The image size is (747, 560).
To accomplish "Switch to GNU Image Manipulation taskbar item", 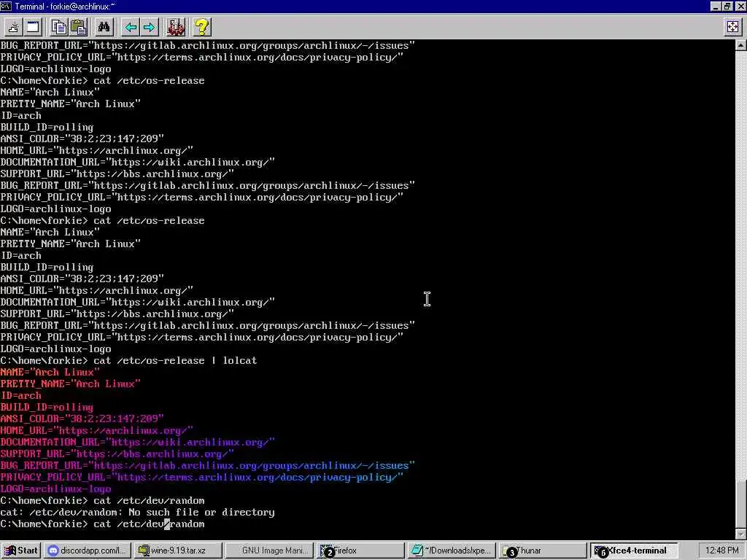I will click(x=270, y=551).
